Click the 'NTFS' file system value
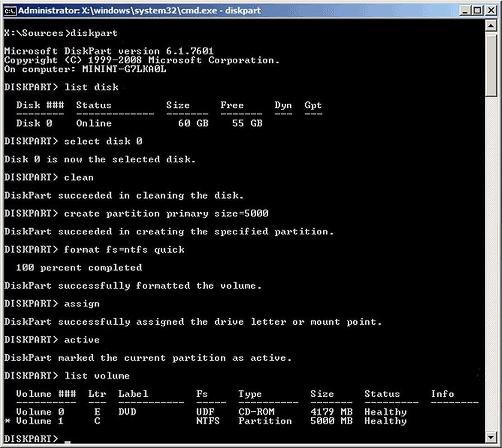The width and height of the screenshot is (502, 448). pos(208,421)
